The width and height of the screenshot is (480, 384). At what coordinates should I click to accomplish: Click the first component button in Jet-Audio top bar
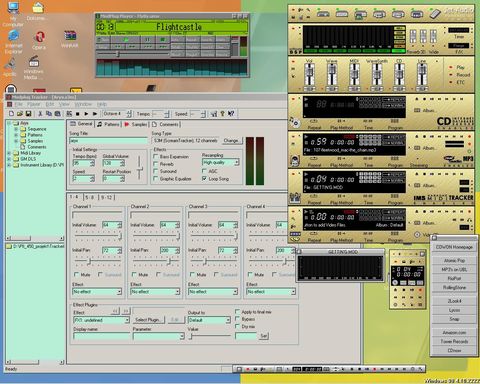[x=323, y=14]
